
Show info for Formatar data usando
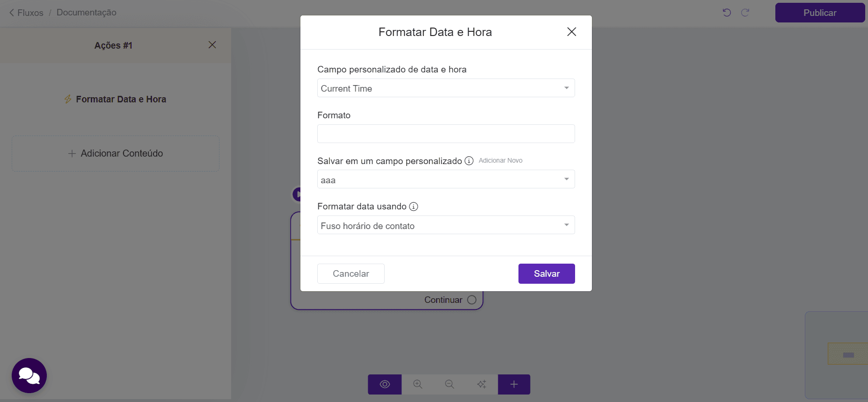coord(414,207)
